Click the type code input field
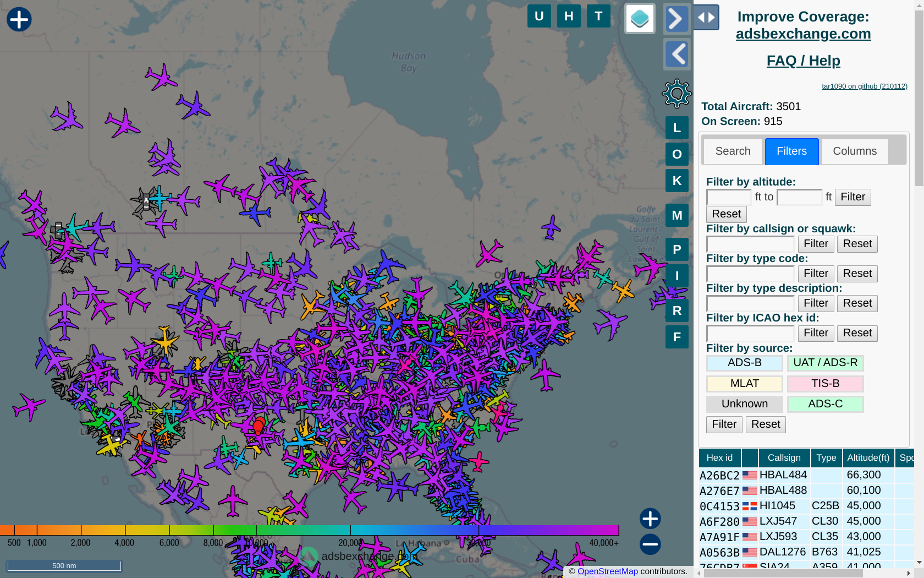The height and width of the screenshot is (578, 924). pyautogui.click(x=750, y=274)
